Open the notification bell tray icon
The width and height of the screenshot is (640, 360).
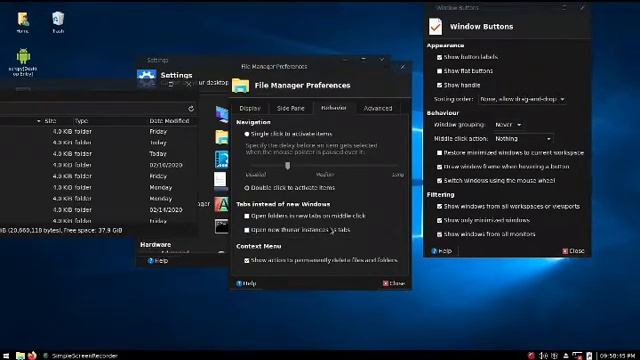tap(566, 356)
